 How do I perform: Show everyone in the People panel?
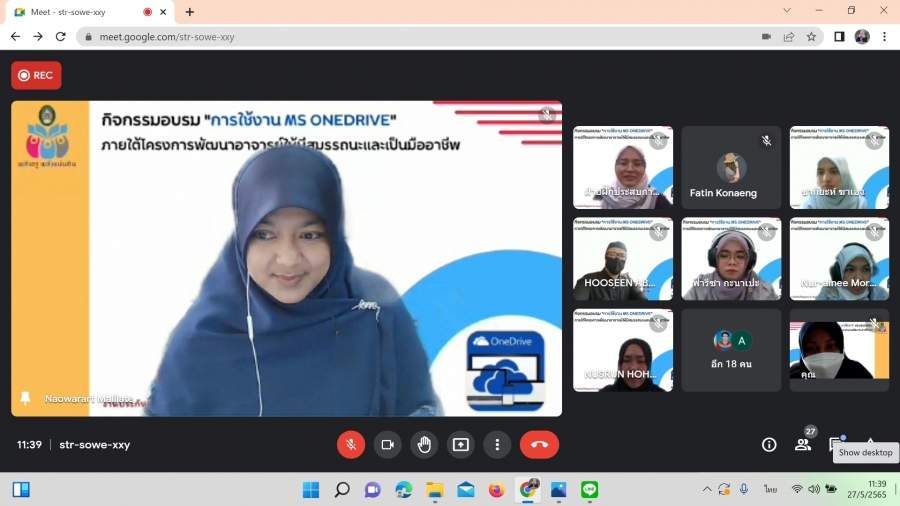(803, 445)
